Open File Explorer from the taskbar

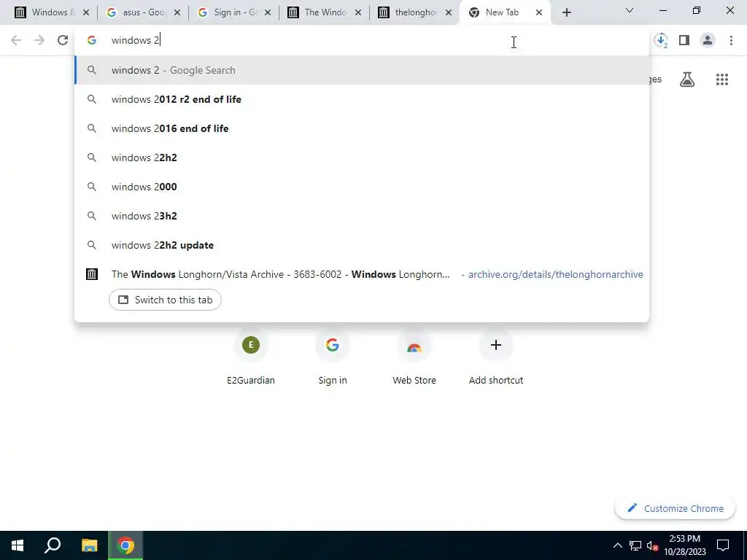coord(89,545)
